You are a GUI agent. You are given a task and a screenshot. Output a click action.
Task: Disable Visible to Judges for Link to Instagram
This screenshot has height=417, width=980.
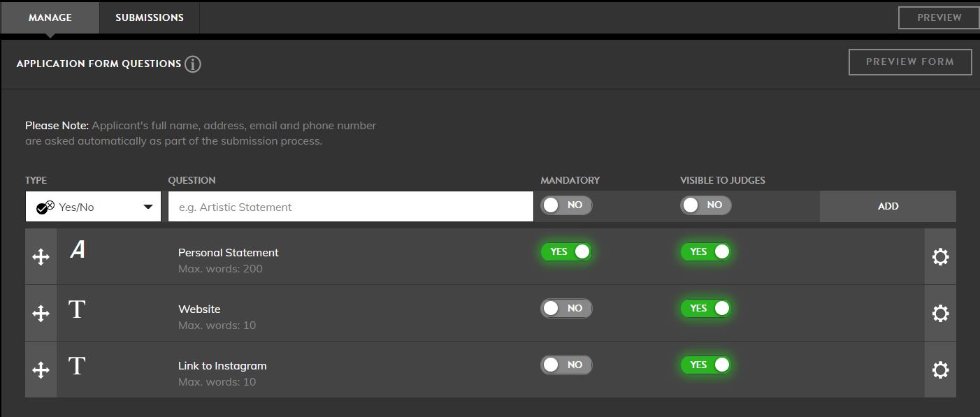pyautogui.click(x=706, y=365)
